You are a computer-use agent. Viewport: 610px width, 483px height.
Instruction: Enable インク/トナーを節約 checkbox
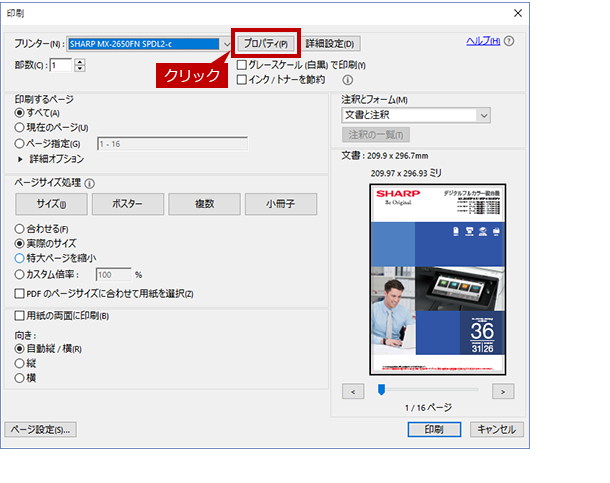(242, 79)
